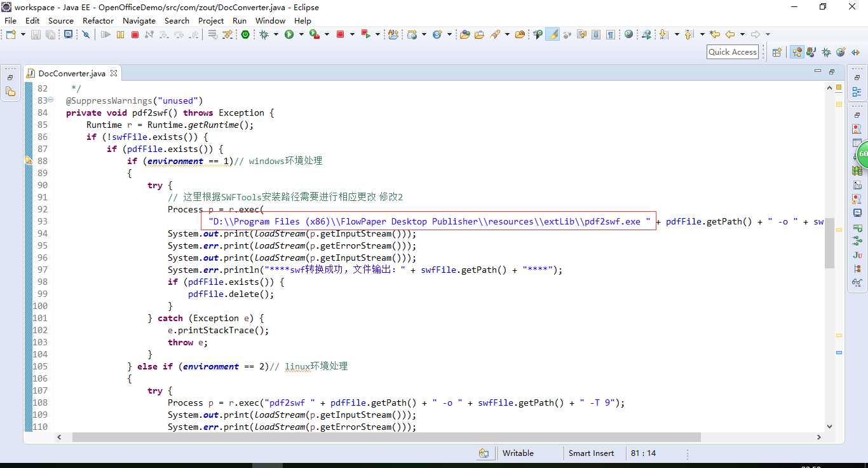The height and width of the screenshot is (468, 868).
Task: Click the Skip All Breakpoints icon
Action: 86,34
